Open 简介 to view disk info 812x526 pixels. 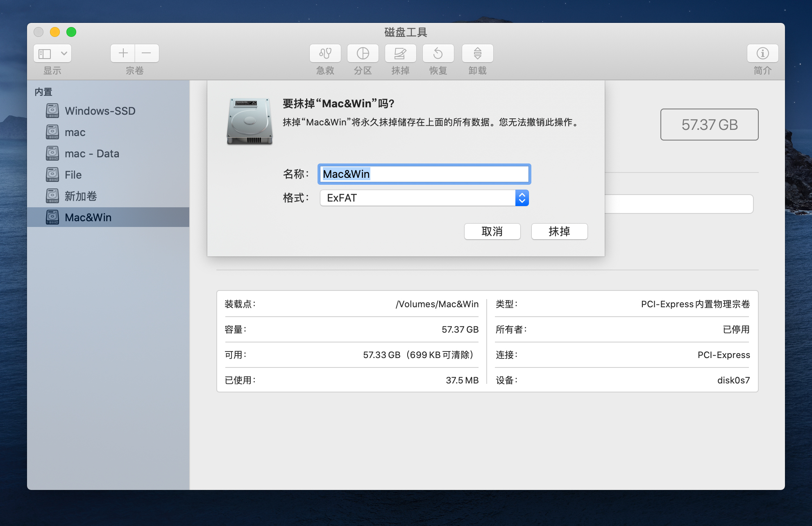tap(762, 53)
